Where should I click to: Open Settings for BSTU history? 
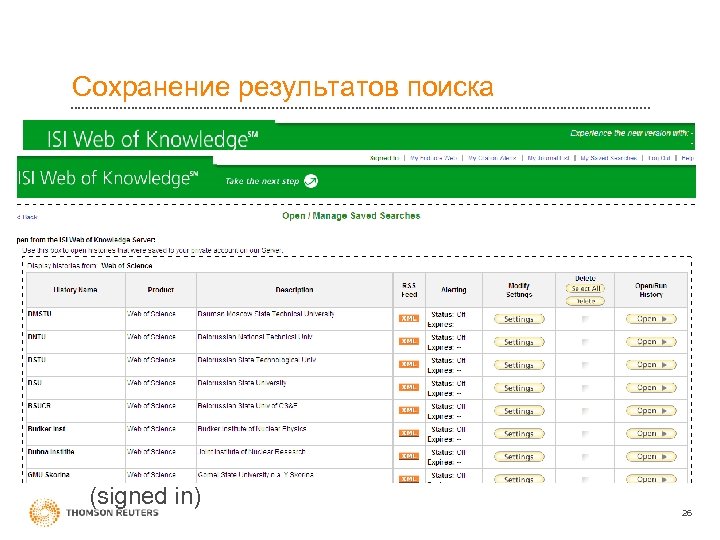coord(519,365)
